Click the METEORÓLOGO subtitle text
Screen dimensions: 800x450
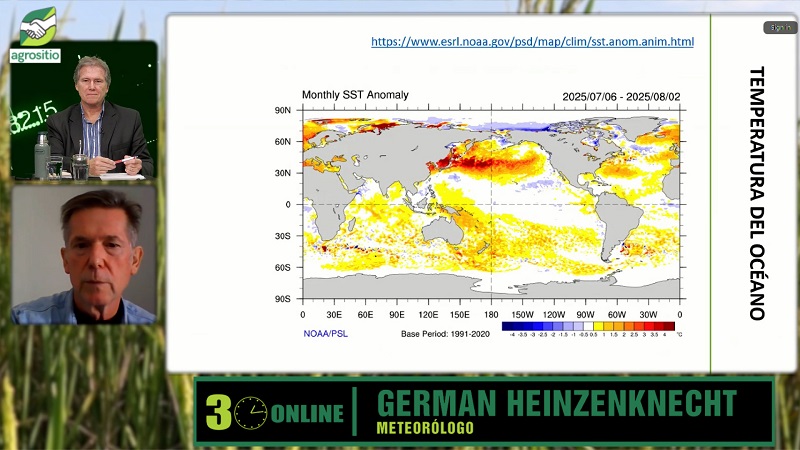pyautogui.click(x=425, y=428)
